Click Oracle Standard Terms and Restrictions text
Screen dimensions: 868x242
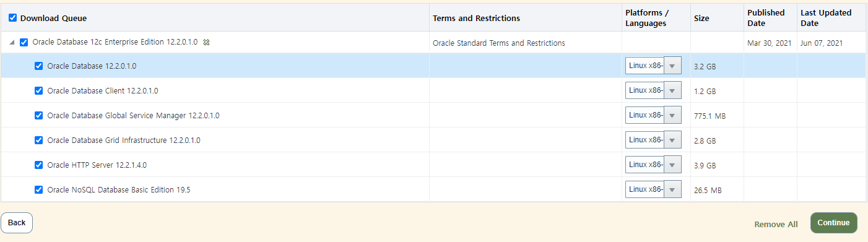(499, 43)
